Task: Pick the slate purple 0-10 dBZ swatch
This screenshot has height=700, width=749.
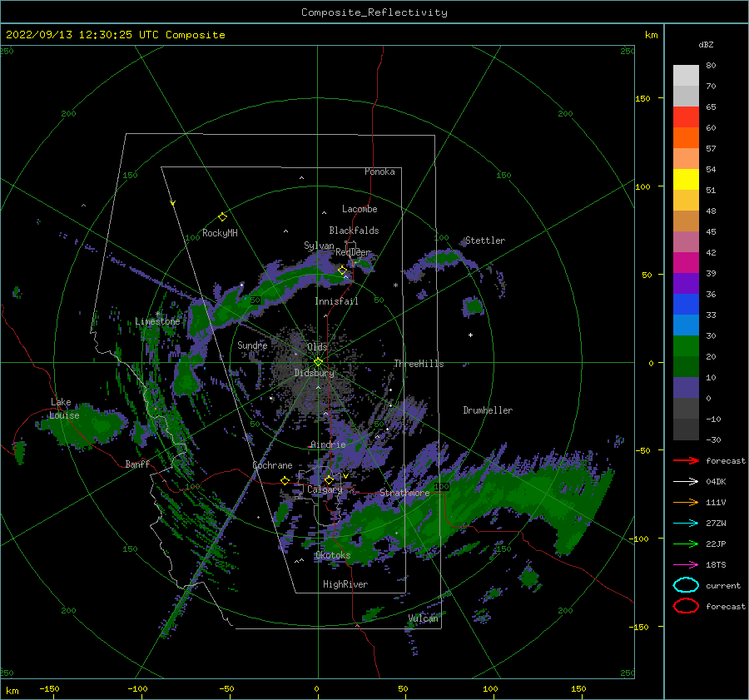Action: (x=686, y=387)
